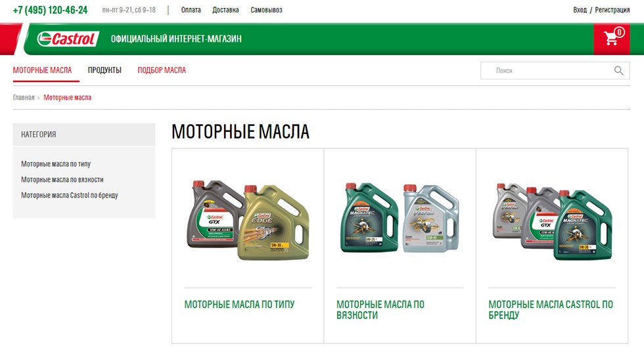
Task: Click the Категория sidebar header
Action: coord(84,135)
